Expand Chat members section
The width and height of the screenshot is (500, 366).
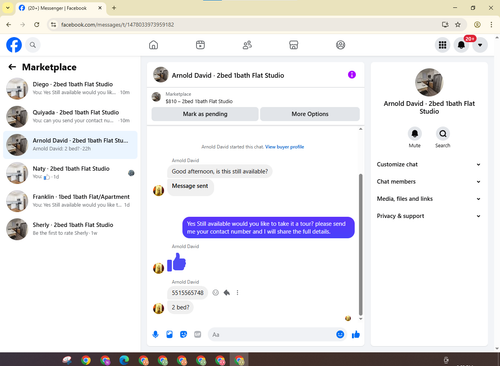point(429,182)
